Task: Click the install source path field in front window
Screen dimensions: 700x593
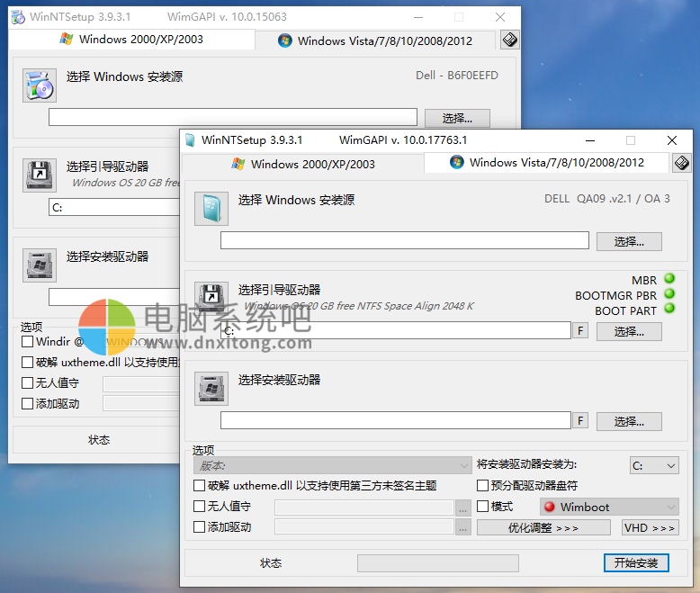Action: click(x=405, y=240)
